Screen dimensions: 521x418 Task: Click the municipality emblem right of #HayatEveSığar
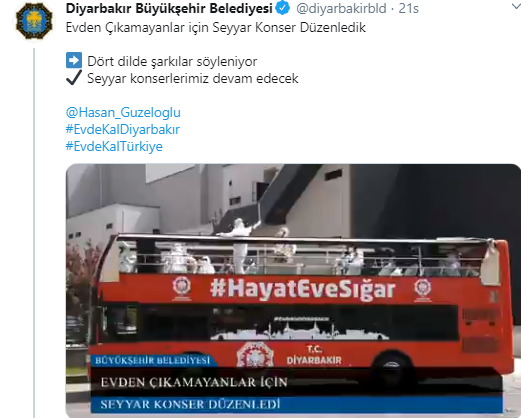click(x=423, y=290)
